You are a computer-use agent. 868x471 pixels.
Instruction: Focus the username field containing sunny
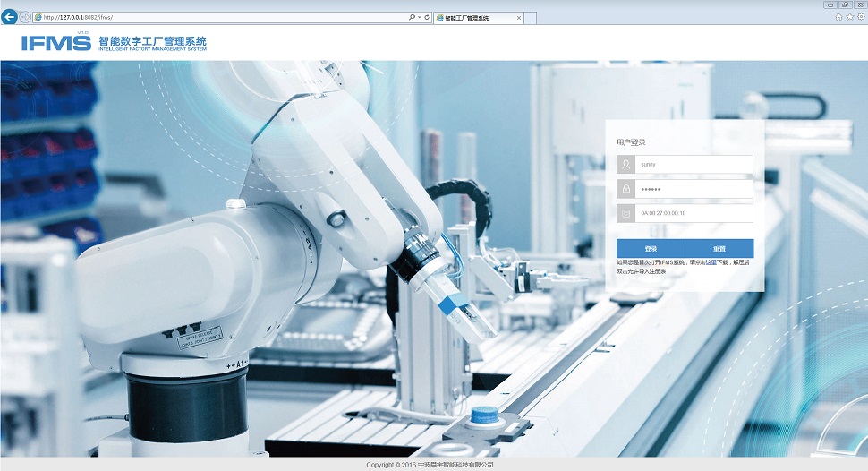point(694,165)
